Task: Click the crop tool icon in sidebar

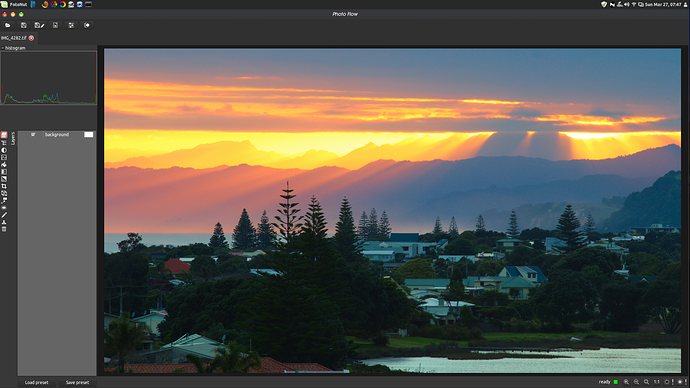Action: coord(4,186)
